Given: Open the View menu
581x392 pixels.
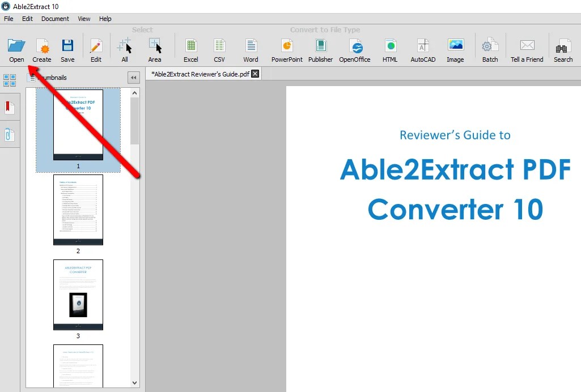Looking at the screenshot, I should tap(84, 19).
